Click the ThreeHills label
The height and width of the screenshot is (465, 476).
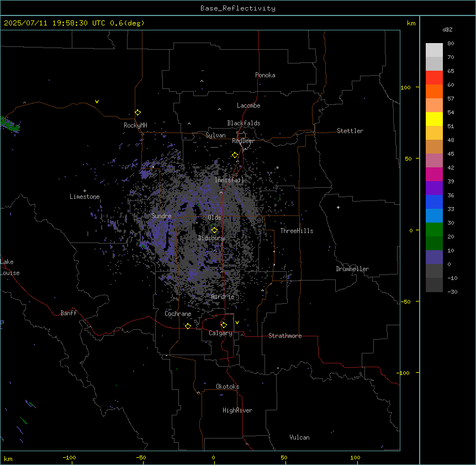(x=297, y=231)
